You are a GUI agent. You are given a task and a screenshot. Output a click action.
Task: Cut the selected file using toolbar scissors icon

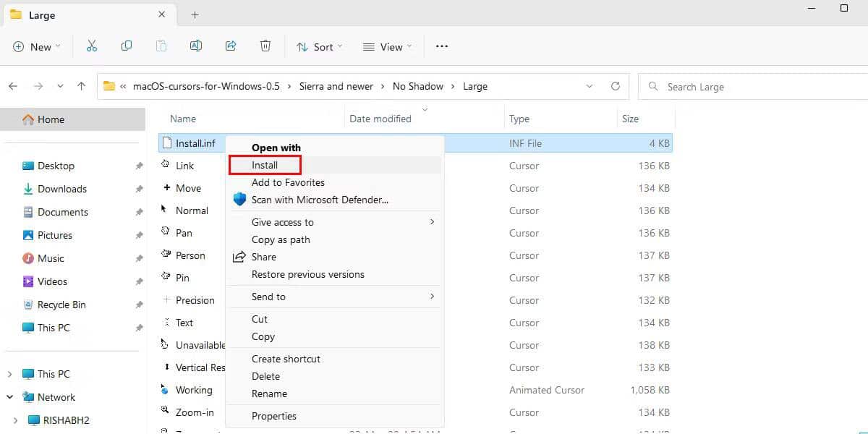click(x=92, y=46)
